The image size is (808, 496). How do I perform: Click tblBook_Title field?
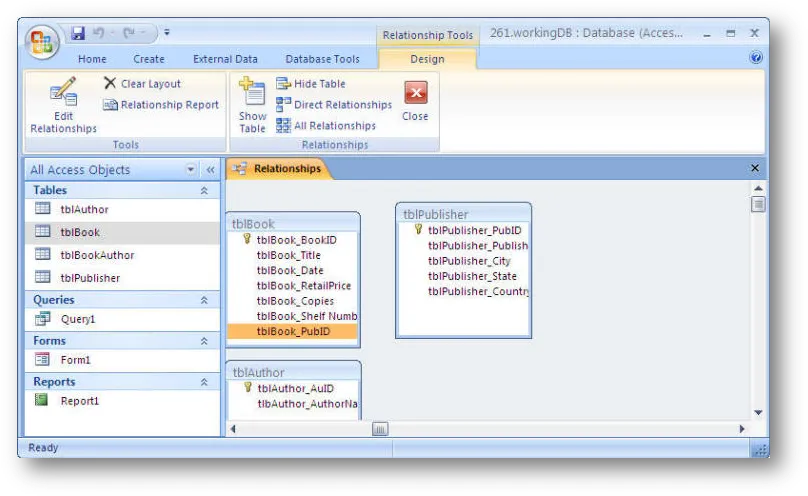click(293, 255)
